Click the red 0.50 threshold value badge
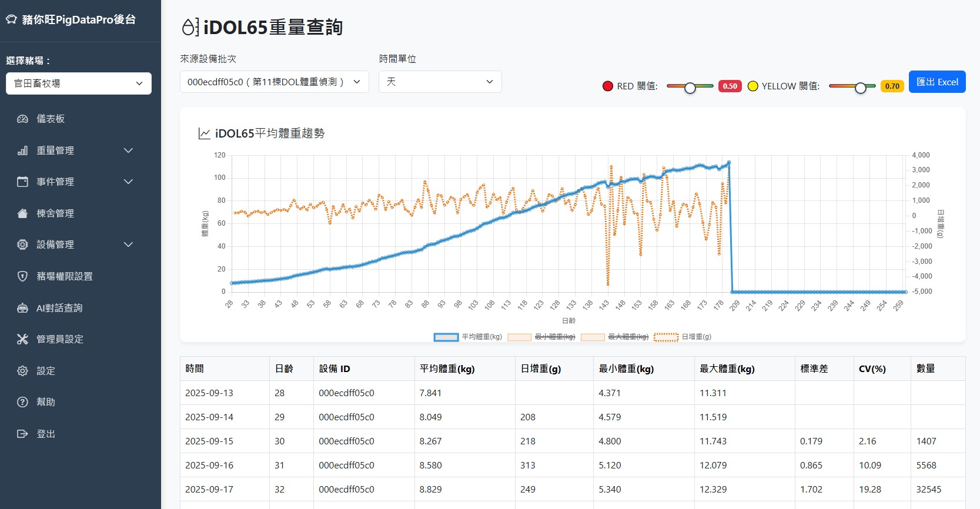The image size is (980, 509). [730, 86]
